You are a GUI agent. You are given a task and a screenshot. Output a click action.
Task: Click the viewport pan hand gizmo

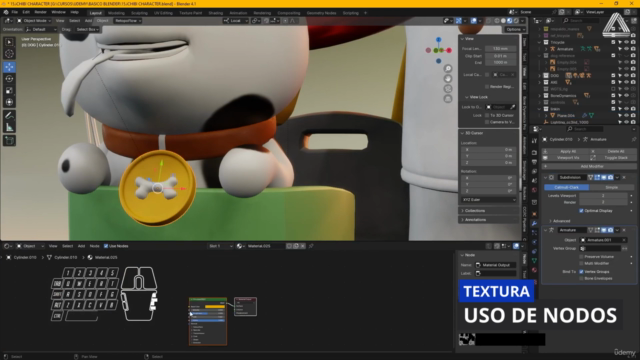448,78
